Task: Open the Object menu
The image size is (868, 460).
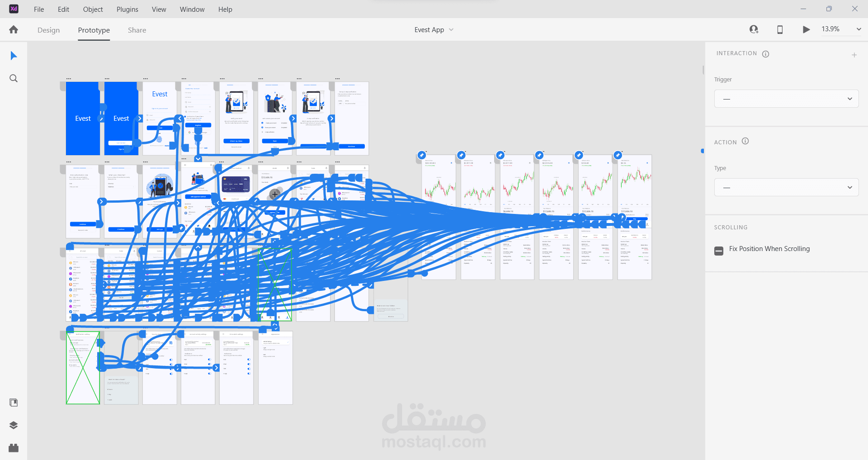Action: [93, 9]
